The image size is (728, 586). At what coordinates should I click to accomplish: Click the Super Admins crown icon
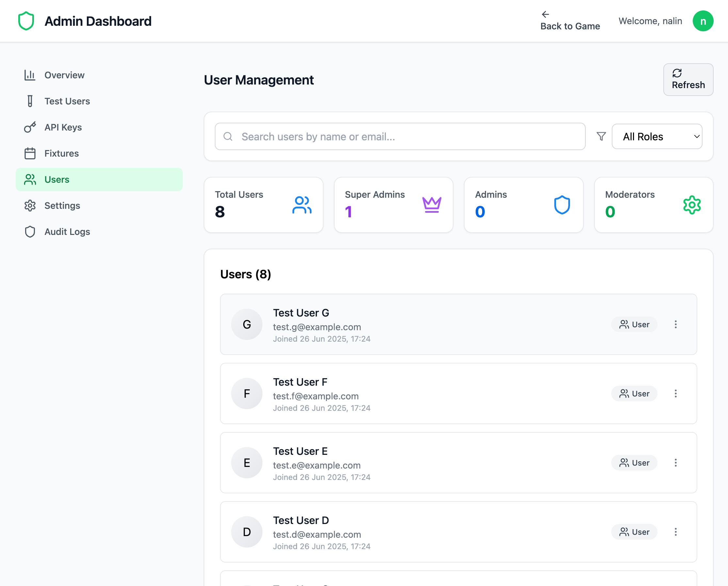click(432, 205)
